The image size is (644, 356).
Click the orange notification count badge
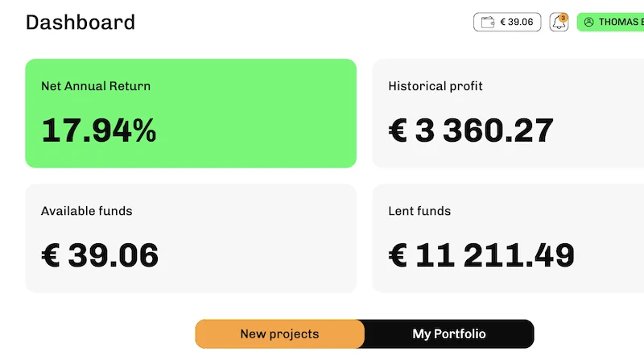563,17
